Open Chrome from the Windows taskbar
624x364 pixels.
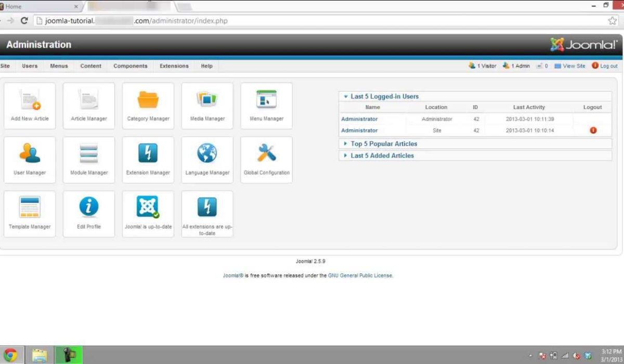click(10, 355)
